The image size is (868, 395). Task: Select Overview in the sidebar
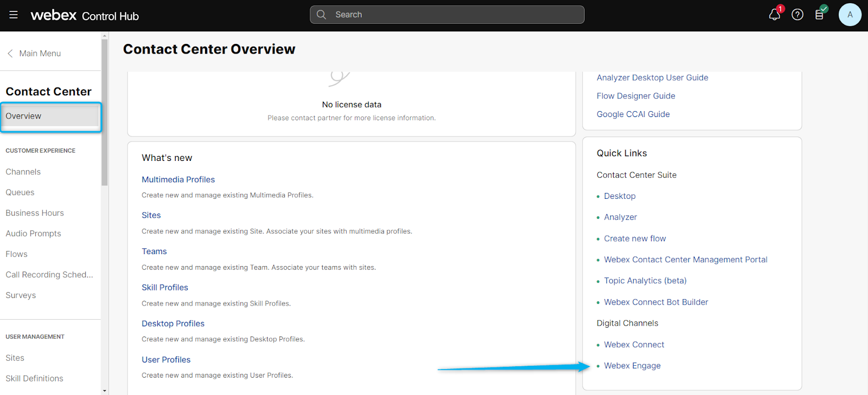pos(50,116)
